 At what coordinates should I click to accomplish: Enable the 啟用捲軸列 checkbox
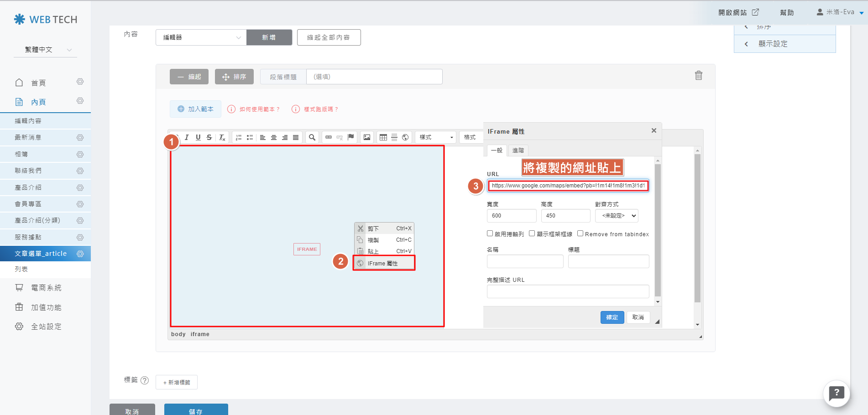pyautogui.click(x=490, y=233)
